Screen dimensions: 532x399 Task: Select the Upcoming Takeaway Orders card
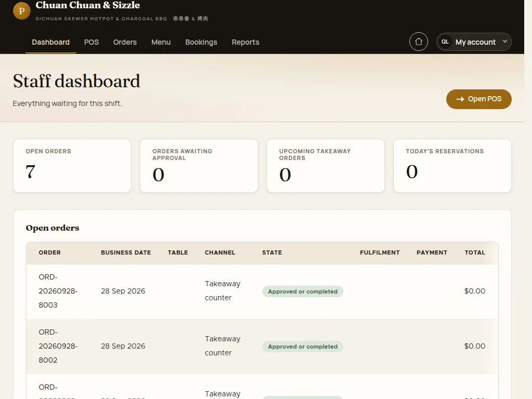(326, 166)
